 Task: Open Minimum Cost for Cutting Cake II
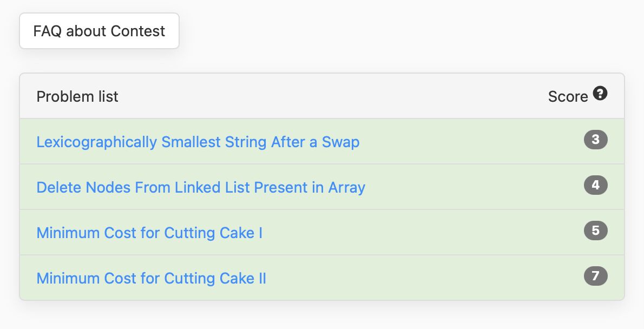coord(151,278)
